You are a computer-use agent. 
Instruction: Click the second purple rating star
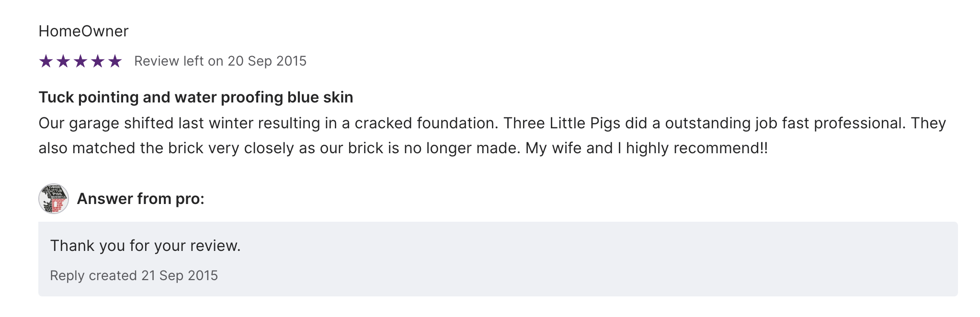tap(63, 61)
